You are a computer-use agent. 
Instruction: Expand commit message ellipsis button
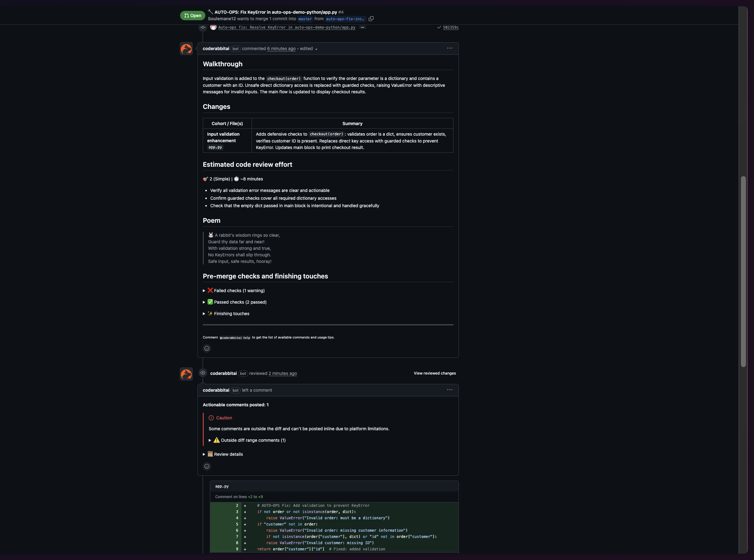(362, 27)
